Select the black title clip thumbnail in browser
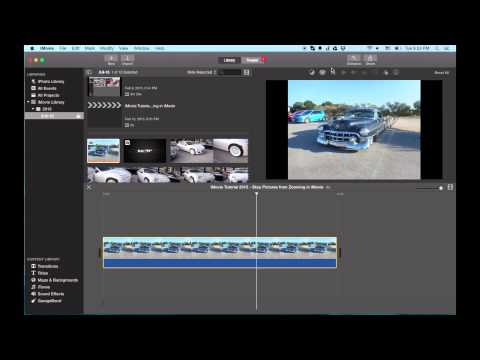 [x=145, y=151]
